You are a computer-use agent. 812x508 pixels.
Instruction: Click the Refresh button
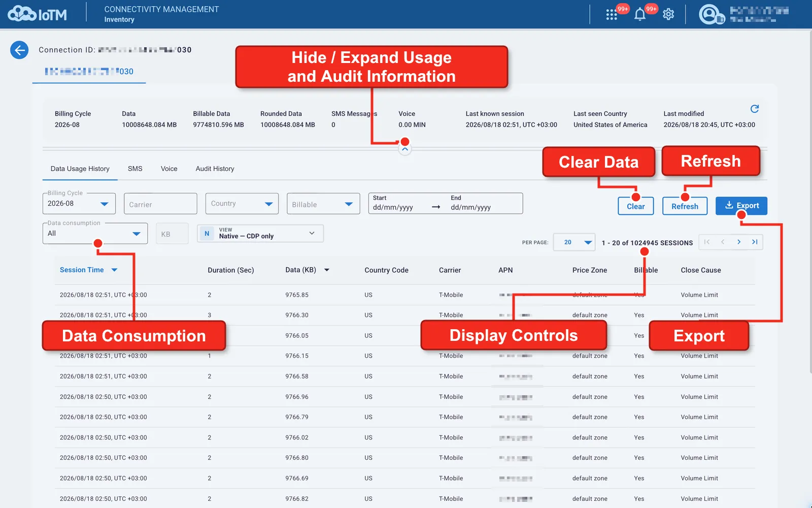pyautogui.click(x=685, y=206)
